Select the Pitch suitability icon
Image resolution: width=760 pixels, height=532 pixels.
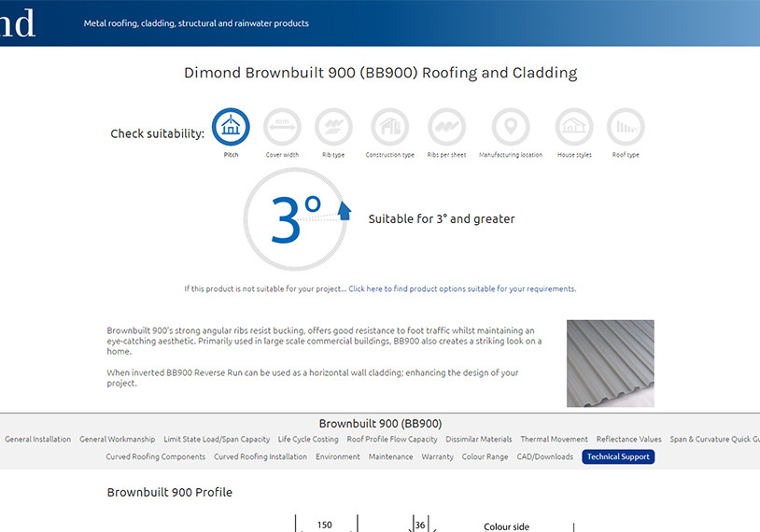coord(231,127)
